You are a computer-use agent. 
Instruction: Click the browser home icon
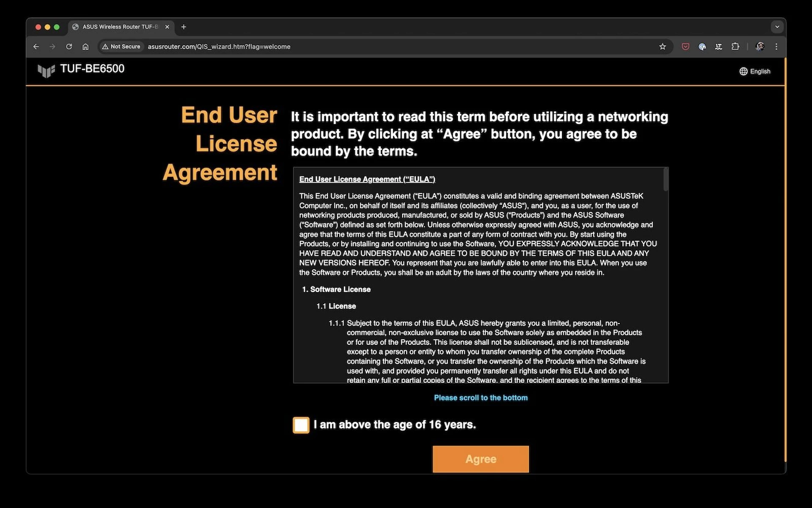85,47
